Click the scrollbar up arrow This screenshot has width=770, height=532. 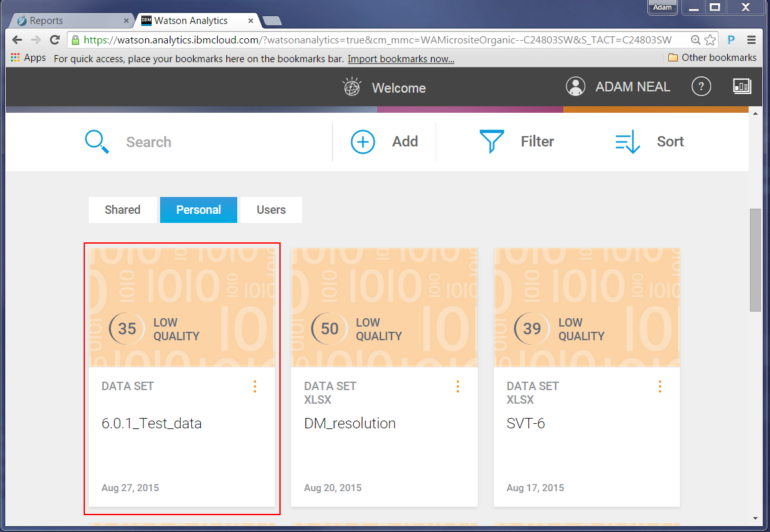pos(755,113)
